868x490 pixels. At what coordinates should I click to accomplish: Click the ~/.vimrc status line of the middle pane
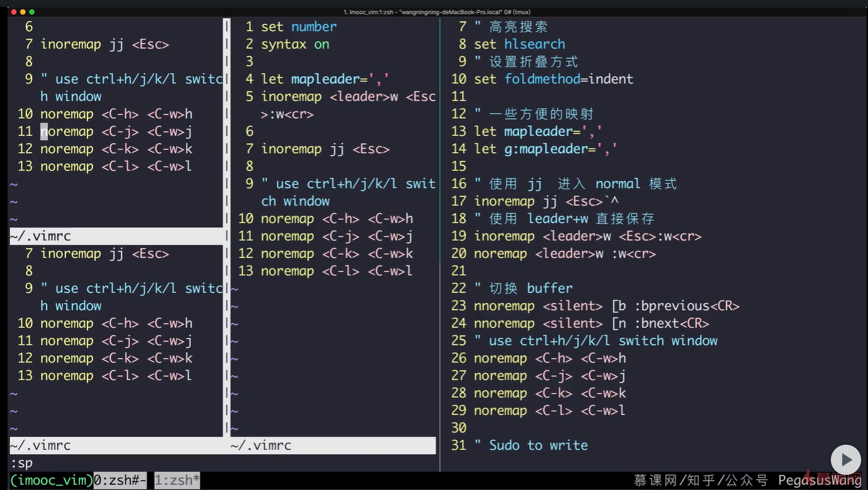click(333, 445)
